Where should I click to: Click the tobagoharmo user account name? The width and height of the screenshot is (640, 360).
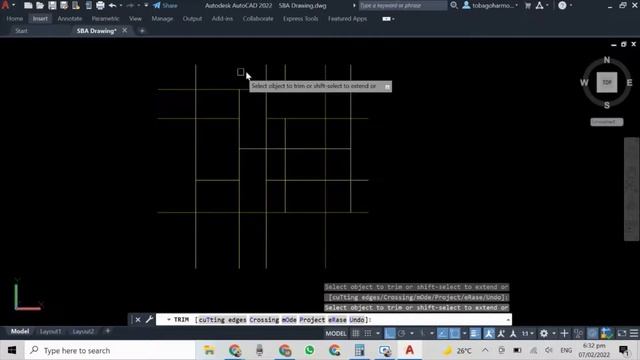(493, 6)
